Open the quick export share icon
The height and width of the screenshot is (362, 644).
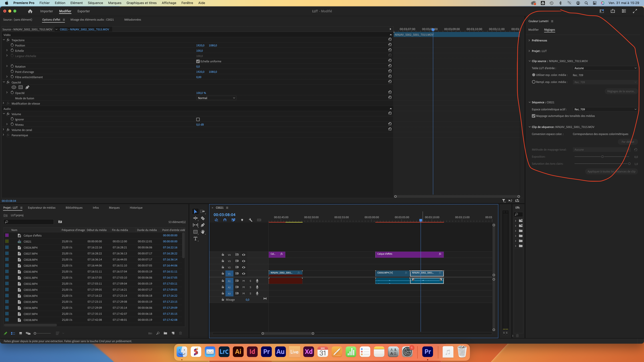613,11
